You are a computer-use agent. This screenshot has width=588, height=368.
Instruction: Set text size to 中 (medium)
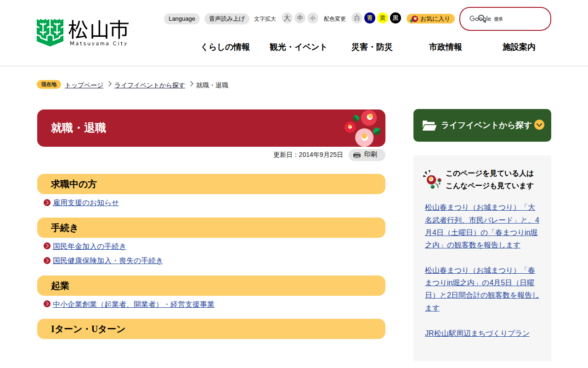click(300, 18)
